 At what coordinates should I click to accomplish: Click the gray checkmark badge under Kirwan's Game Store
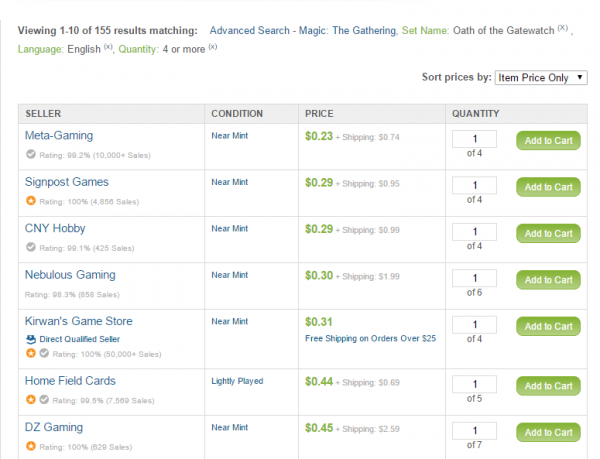click(x=44, y=353)
